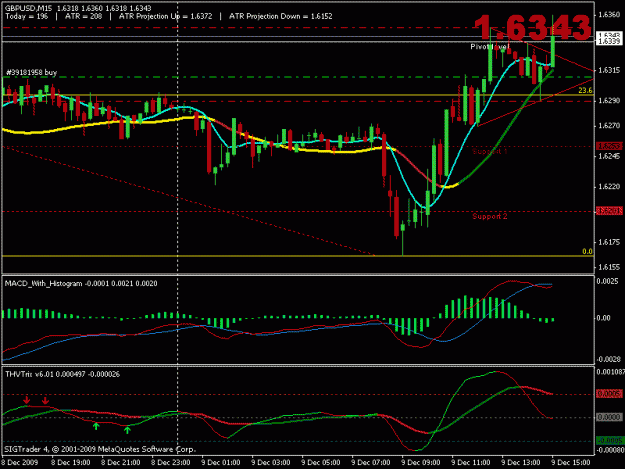The width and height of the screenshot is (625, 469).
Task: Click the 'ATR = 208' label
Action: click(83, 16)
